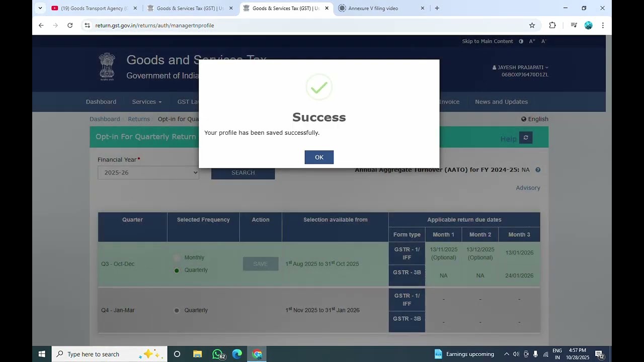Click the 24/01/2026 due date
The height and width of the screenshot is (362, 644).
[519, 276]
